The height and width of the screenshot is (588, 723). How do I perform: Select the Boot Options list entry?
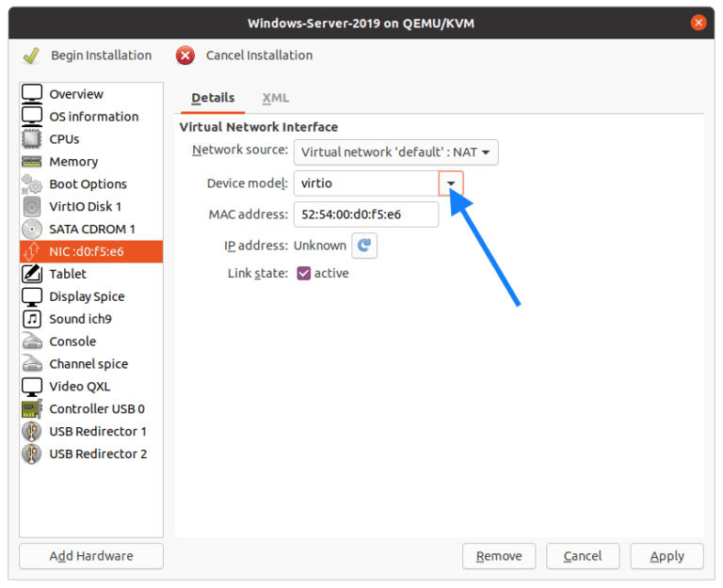91,183
